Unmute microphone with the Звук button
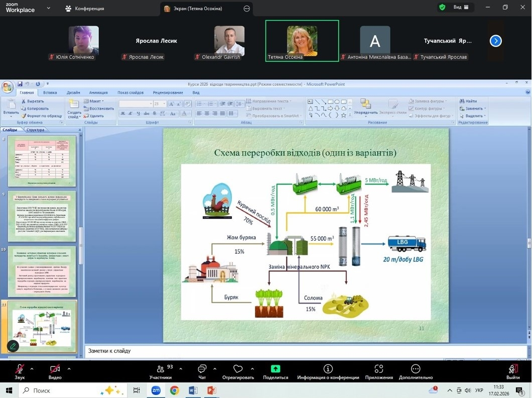 pyautogui.click(x=20, y=370)
